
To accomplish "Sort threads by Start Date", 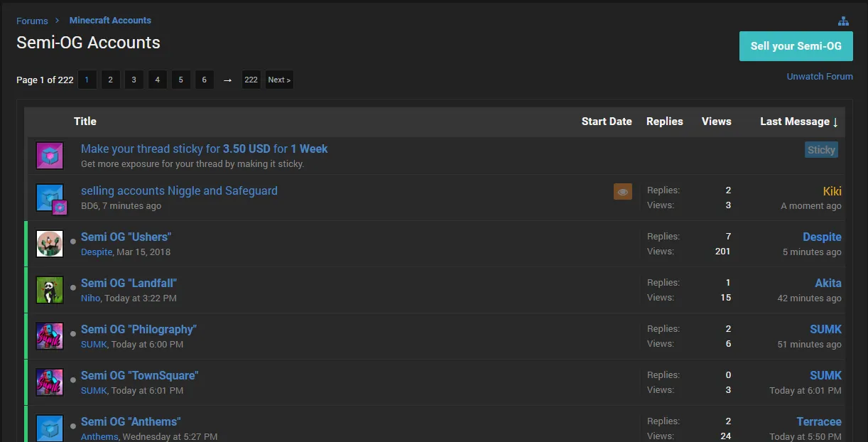I will (x=607, y=122).
